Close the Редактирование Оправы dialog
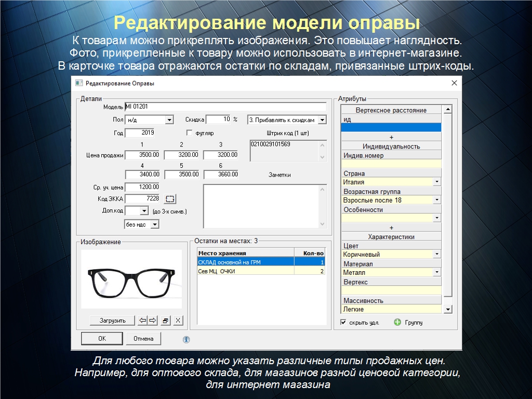Image resolution: width=532 pixels, height=399 pixels. 454,83
